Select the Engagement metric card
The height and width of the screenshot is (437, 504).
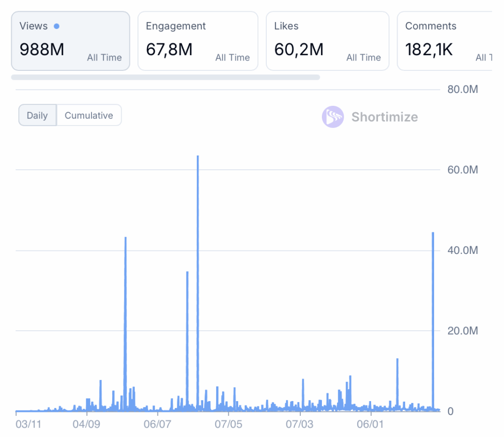[197, 41]
